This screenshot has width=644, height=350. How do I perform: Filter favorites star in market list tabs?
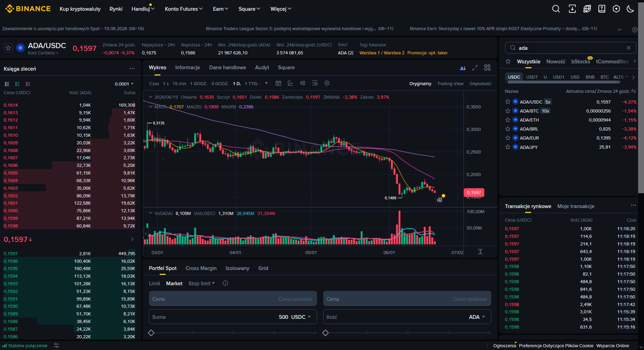tap(508, 61)
